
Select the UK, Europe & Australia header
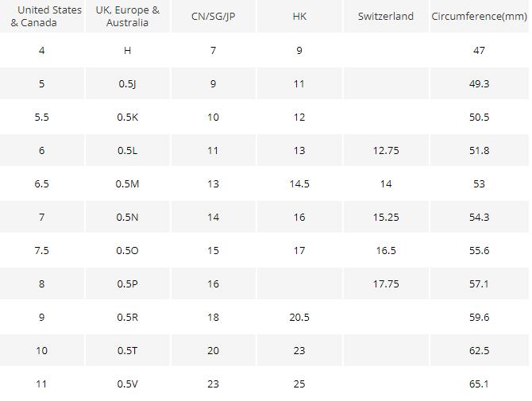[127, 17]
